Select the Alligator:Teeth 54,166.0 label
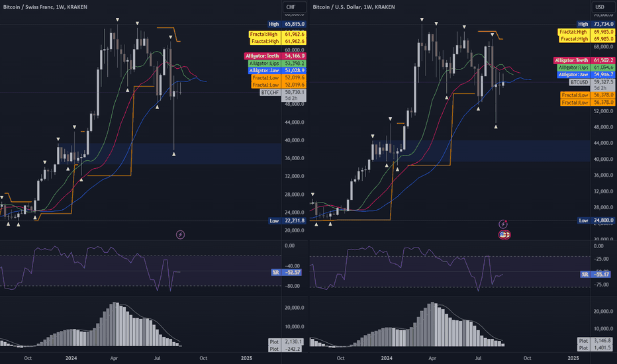Viewport: 617px width, 364px height. (275, 56)
